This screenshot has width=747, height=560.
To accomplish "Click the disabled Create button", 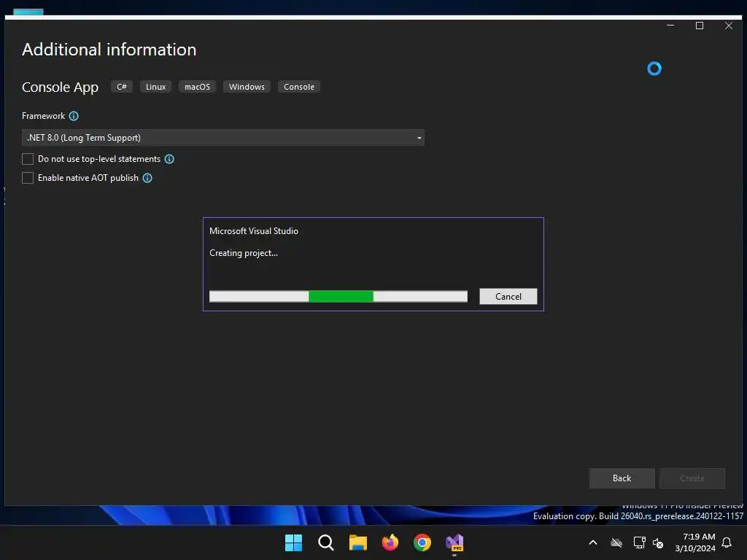I will (692, 478).
